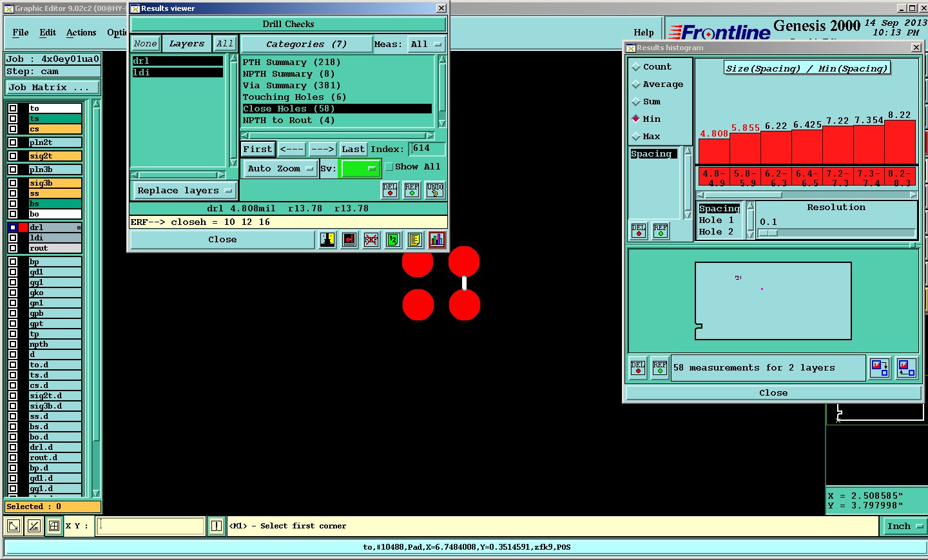Click the 8.22 histogram bar
This screenshot has height=560, width=928.
(x=900, y=142)
